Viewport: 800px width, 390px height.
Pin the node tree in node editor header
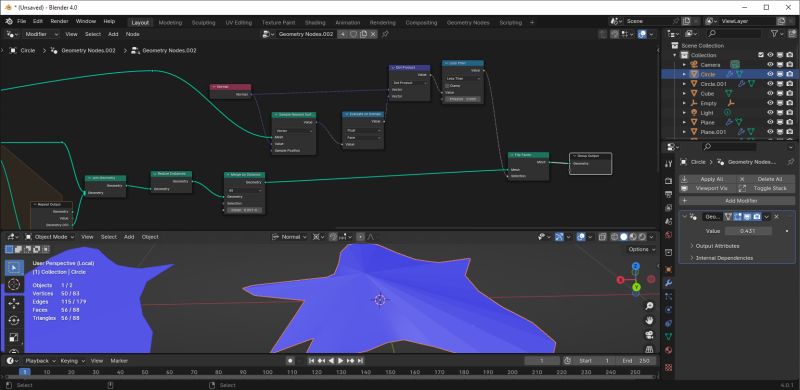(385, 34)
